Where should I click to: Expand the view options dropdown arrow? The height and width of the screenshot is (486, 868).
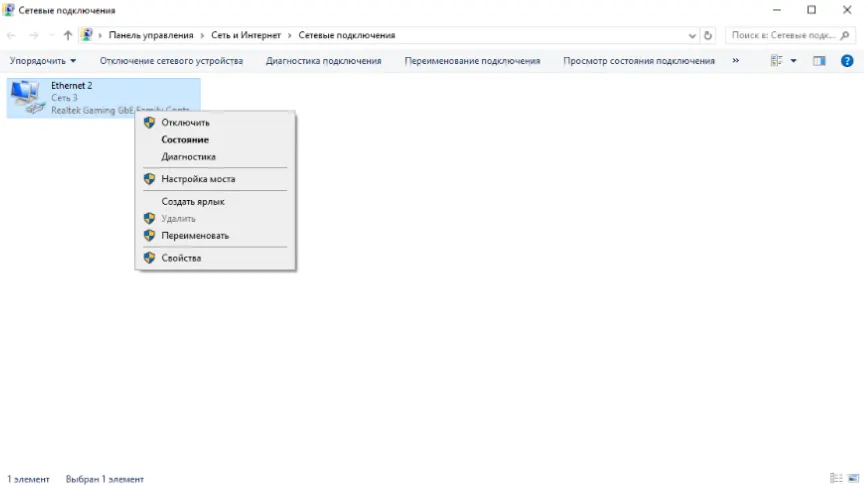(x=794, y=61)
